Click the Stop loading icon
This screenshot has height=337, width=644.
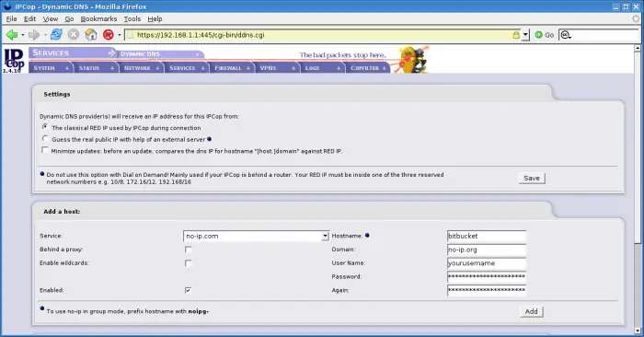[74, 34]
